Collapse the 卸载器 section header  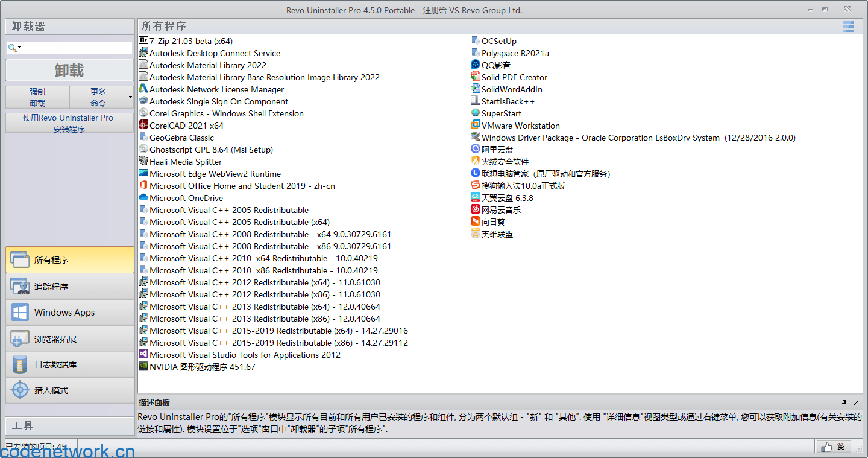tap(69, 27)
